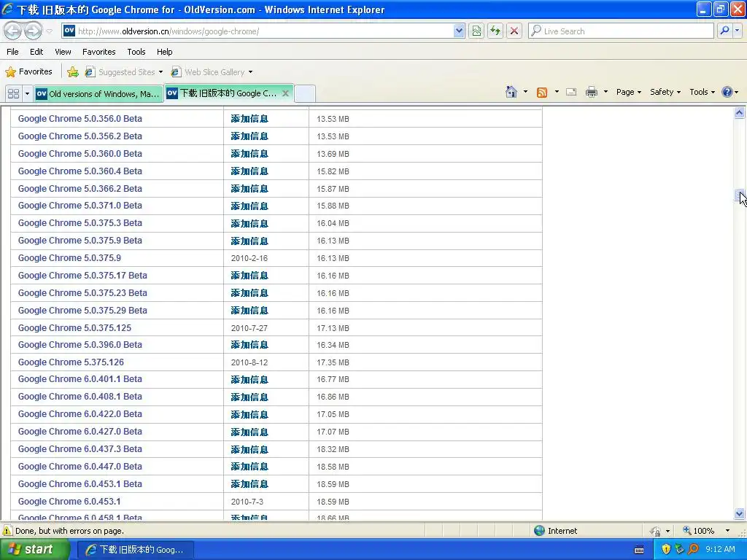This screenshot has height=560, width=747.
Task: Open the search provider dropdown
Action: (x=737, y=31)
